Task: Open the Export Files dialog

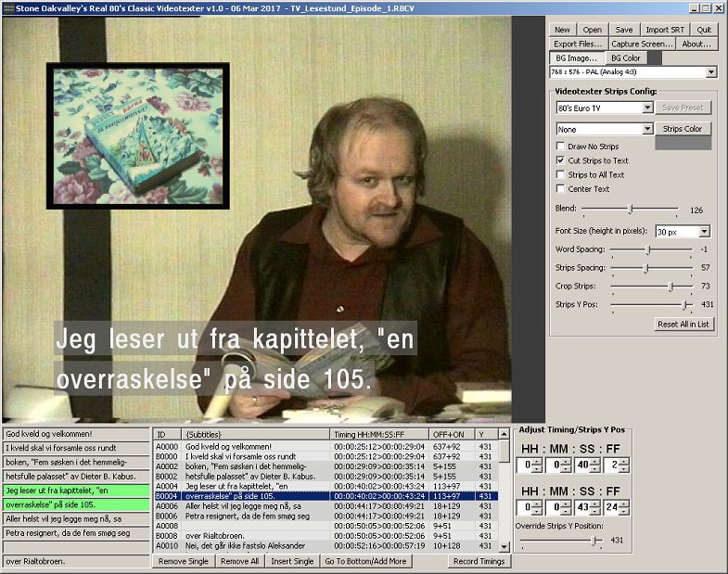Action: click(579, 44)
